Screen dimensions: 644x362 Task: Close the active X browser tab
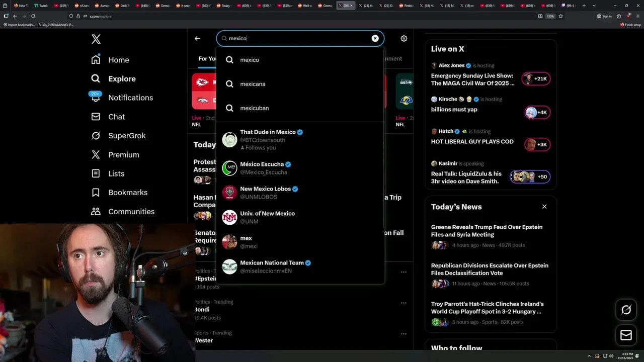coord(352,6)
